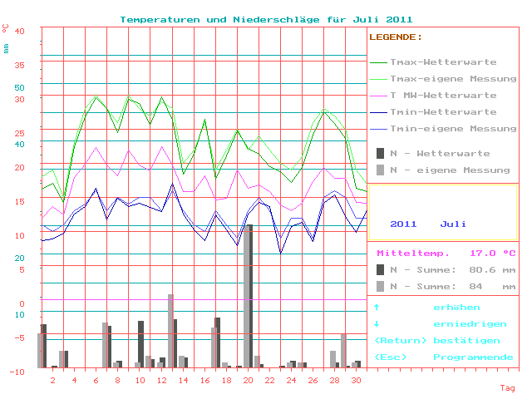
Task: Click the dark gray N - Wetterwarte legend swatch
Action: pyautogui.click(x=380, y=153)
